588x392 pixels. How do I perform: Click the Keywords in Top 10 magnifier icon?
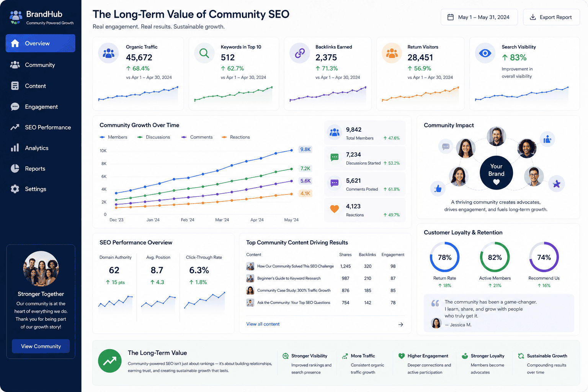pyautogui.click(x=204, y=53)
